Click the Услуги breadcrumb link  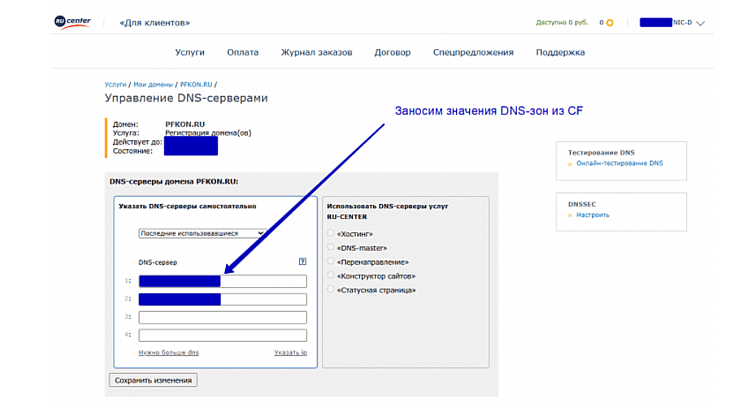(x=115, y=84)
